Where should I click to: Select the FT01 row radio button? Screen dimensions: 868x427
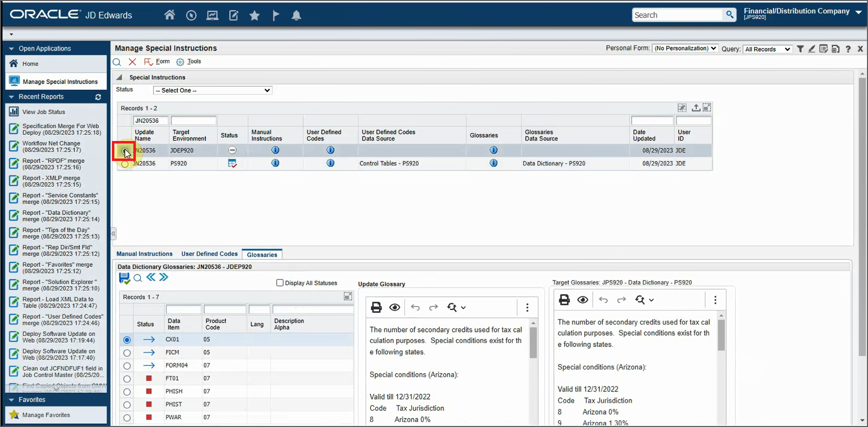tap(127, 379)
